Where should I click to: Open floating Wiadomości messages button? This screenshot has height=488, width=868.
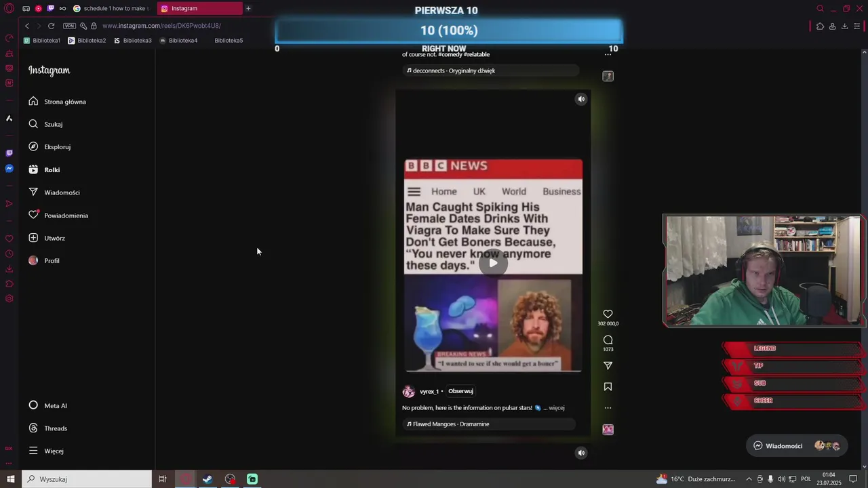click(797, 446)
